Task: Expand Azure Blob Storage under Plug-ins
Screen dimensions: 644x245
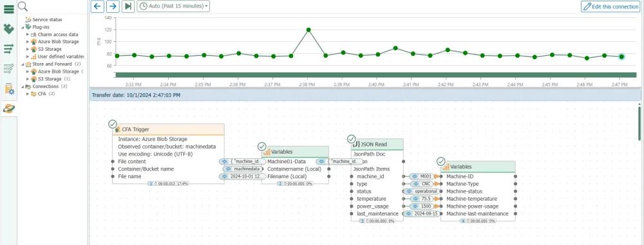Action: [x=28, y=42]
